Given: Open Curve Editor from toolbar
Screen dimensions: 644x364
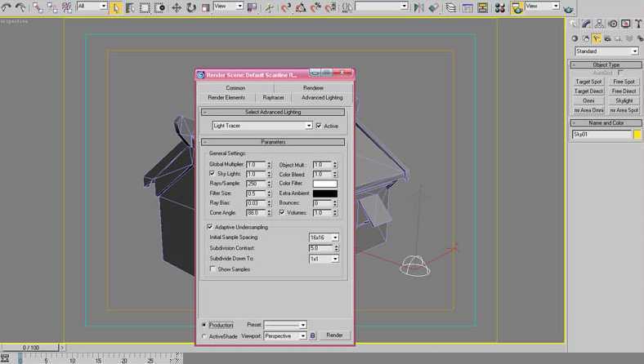Looking at the screenshot, I should pyautogui.click(x=467, y=7).
